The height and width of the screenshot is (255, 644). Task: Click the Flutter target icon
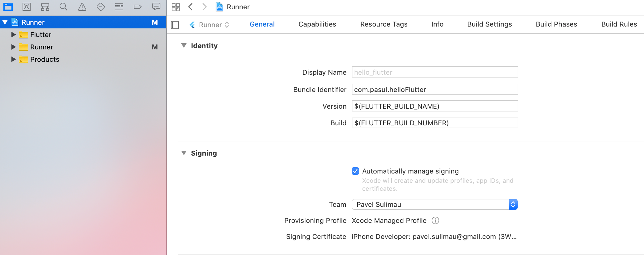[x=192, y=25]
